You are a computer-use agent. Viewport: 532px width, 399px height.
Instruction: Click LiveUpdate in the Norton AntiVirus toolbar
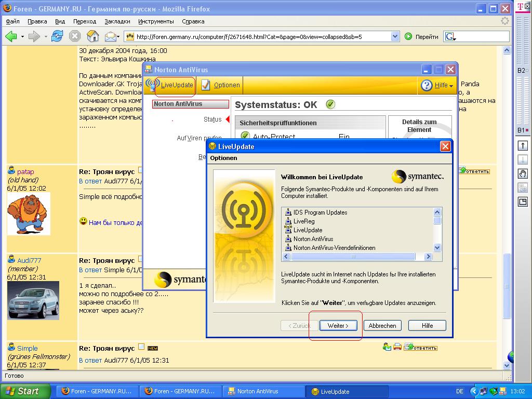pyautogui.click(x=170, y=85)
